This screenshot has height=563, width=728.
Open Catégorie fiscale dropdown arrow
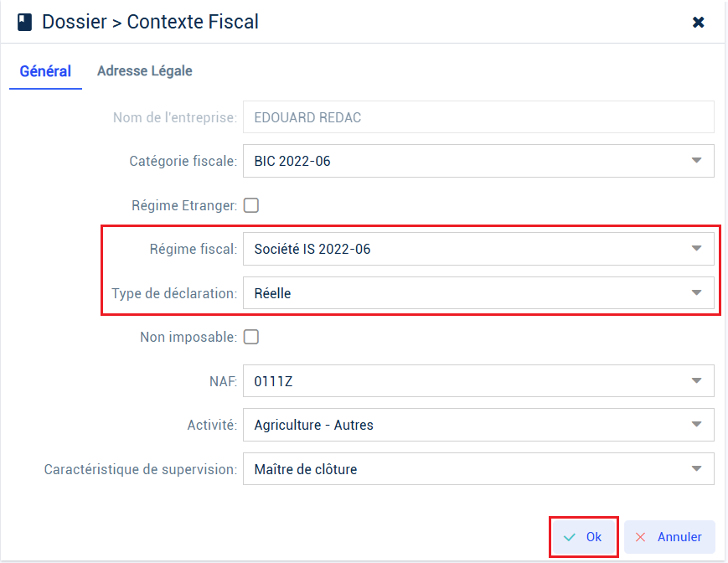click(696, 161)
